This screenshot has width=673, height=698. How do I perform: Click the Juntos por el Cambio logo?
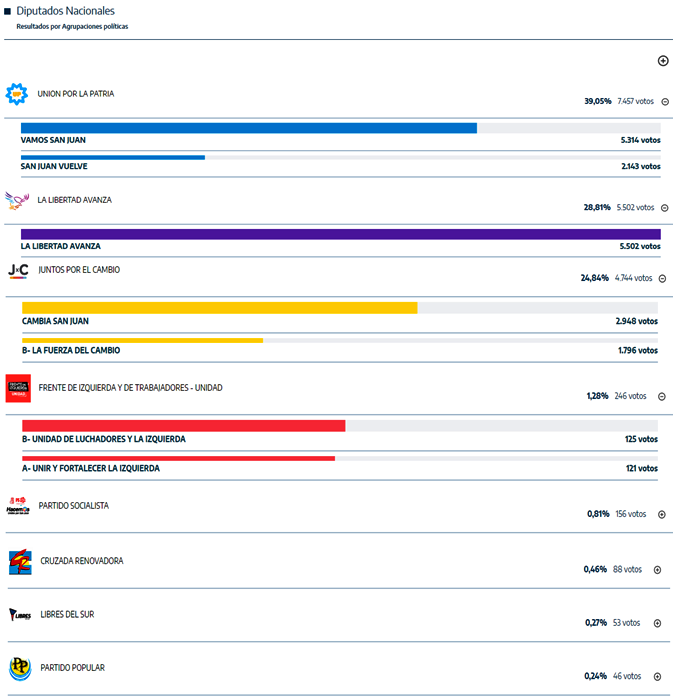tap(18, 271)
